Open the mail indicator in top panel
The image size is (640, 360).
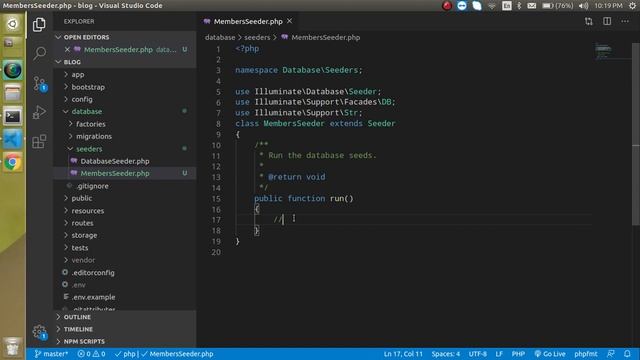[531, 6]
